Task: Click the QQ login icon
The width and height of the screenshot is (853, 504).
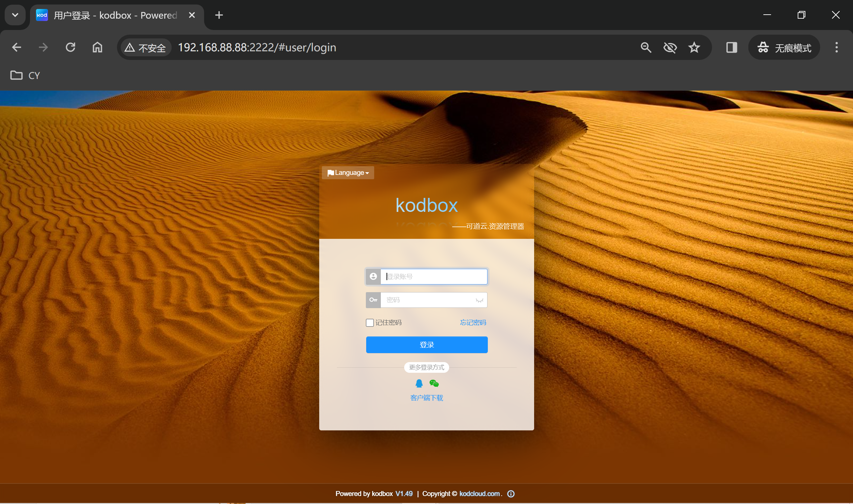Action: tap(419, 383)
